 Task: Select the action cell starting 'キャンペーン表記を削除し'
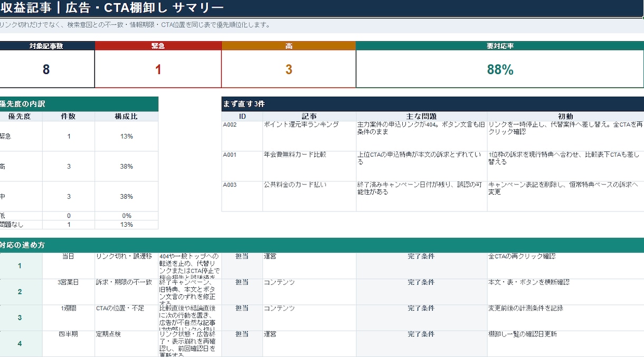click(565, 197)
